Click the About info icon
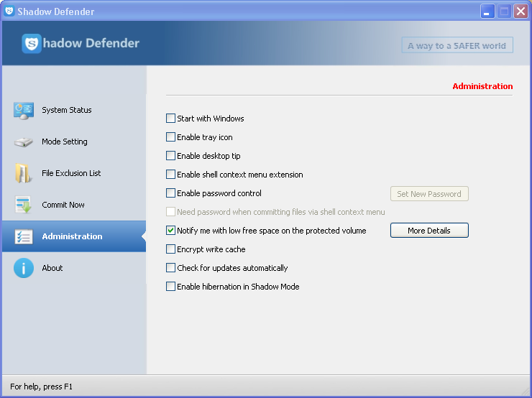 [x=24, y=268]
